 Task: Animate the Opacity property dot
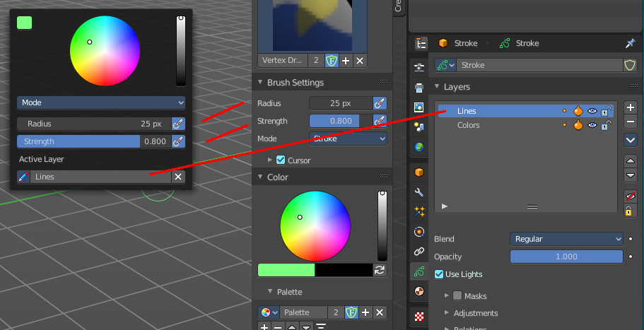[631, 257]
